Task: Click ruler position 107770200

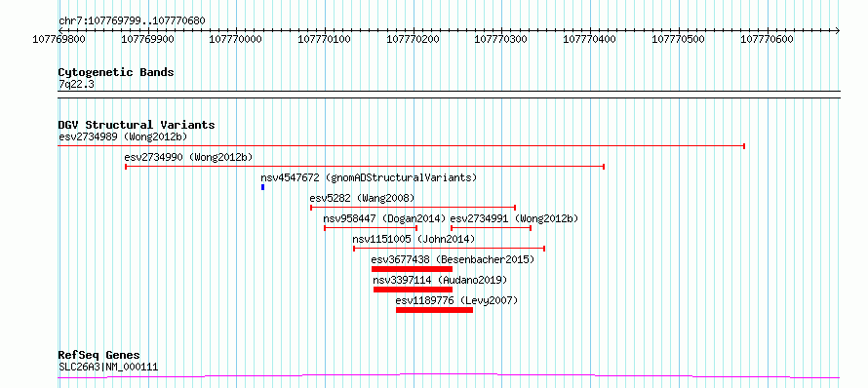Action: 413,39
